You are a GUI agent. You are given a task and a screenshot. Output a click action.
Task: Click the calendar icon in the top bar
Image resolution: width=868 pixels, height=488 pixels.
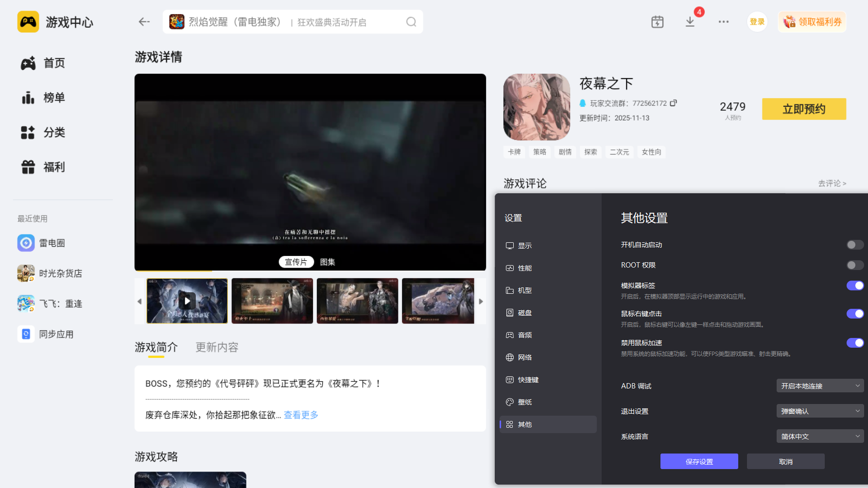click(657, 21)
